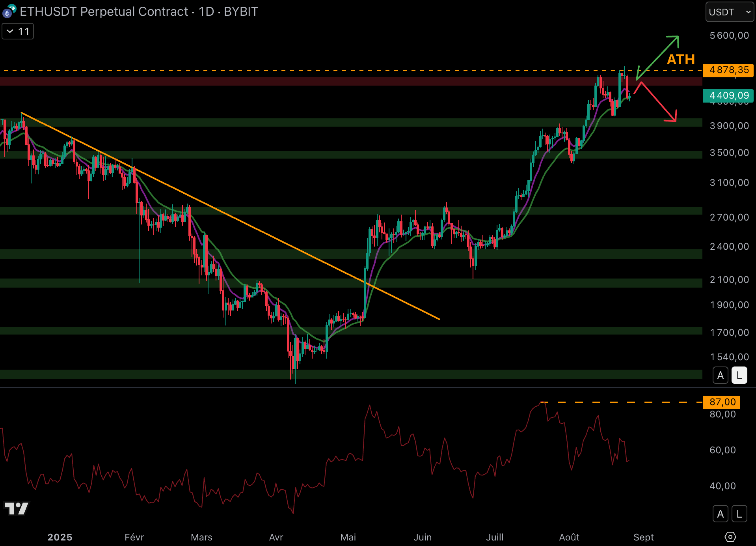
Task: Click the ETHUSDT Perpetual Contract title
Action: 104,11
